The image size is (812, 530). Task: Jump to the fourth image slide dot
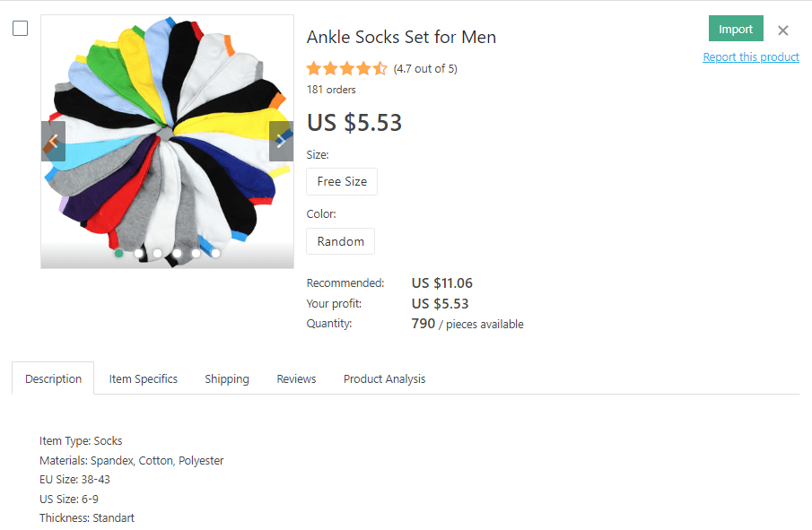coord(177,253)
